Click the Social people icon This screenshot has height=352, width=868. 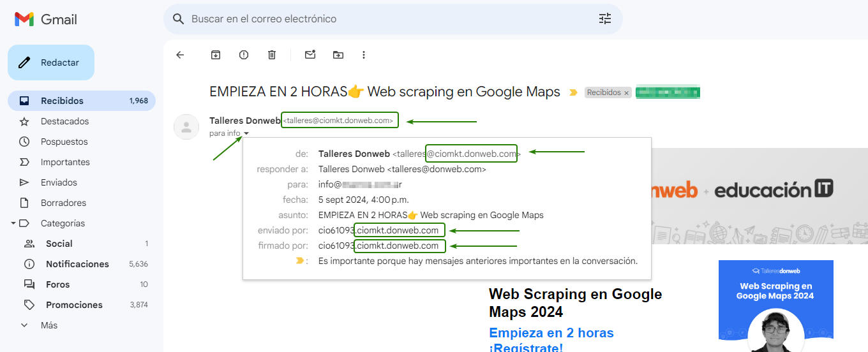(29, 244)
